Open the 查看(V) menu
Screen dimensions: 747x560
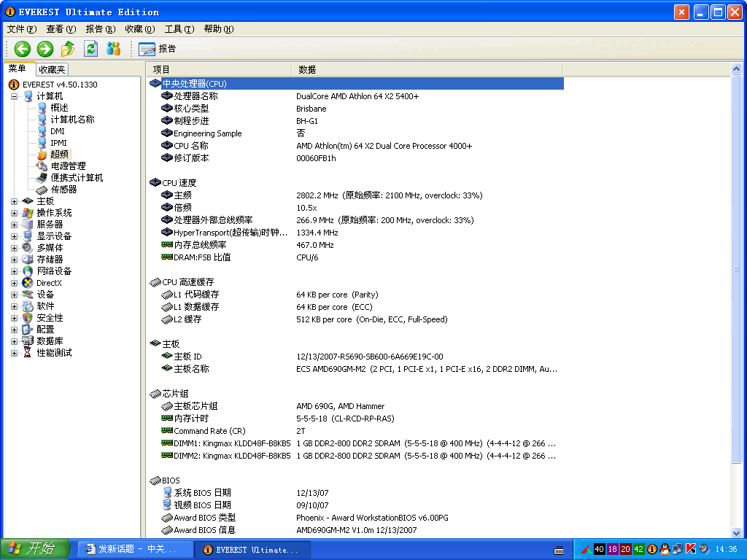pyautogui.click(x=61, y=29)
